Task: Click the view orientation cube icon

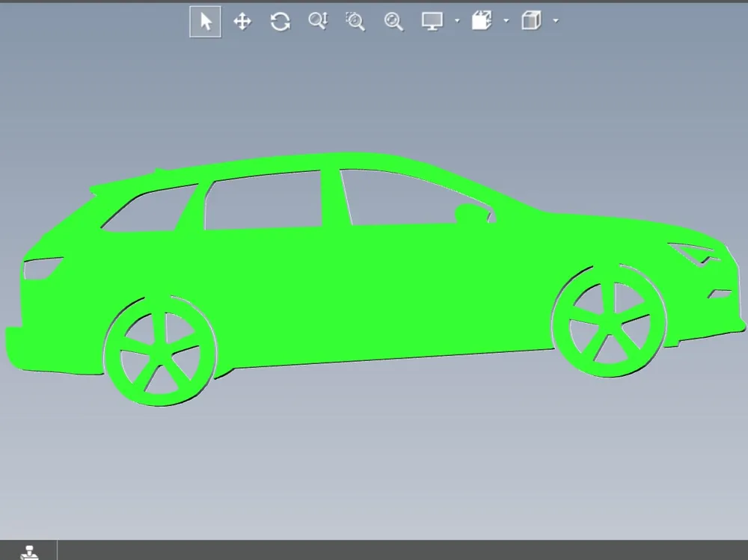Action: point(531,21)
